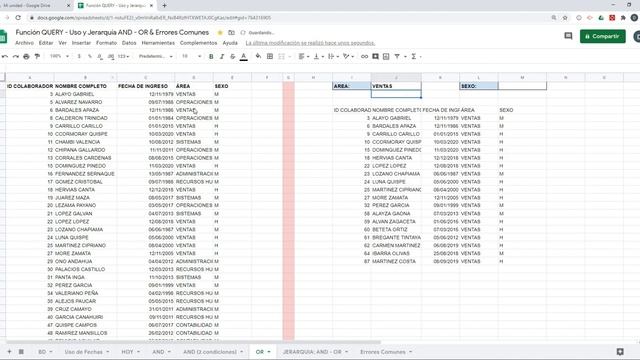Insert a chart
This screenshot has height=360, width=640.
click(x=386, y=56)
